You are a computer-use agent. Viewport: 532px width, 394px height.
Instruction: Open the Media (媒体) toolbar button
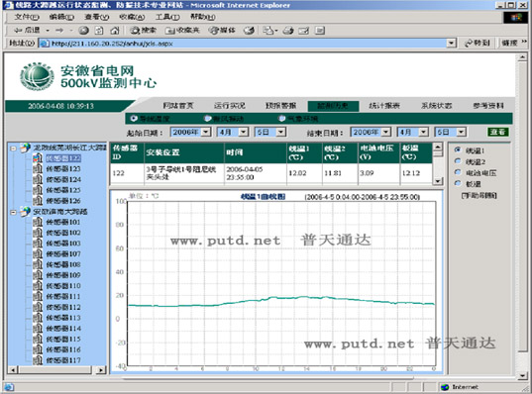pyautogui.click(x=222, y=30)
